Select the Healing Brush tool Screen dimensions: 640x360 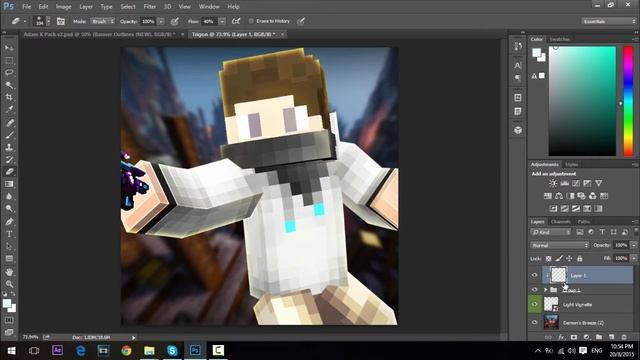[x=9, y=122]
